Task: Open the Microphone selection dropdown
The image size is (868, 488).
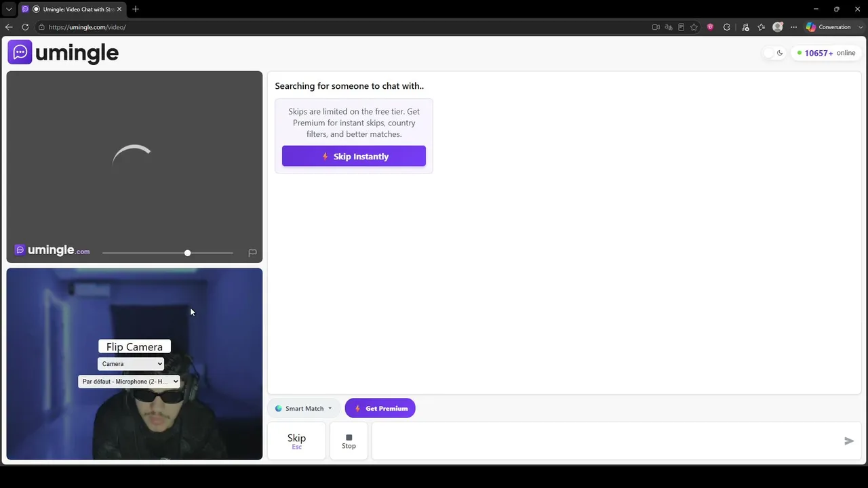Action: (129, 382)
